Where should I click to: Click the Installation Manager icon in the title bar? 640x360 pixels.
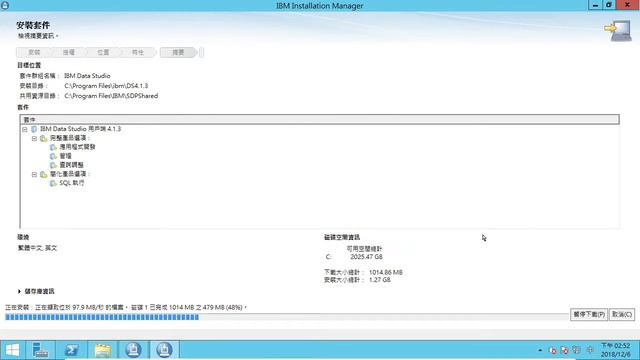(x=5, y=5)
